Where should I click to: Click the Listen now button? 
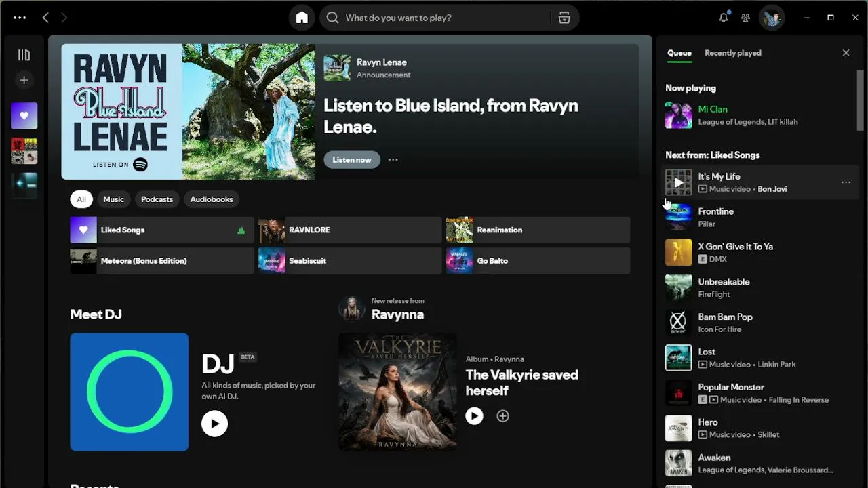pyautogui.click(x=352, y=160)
